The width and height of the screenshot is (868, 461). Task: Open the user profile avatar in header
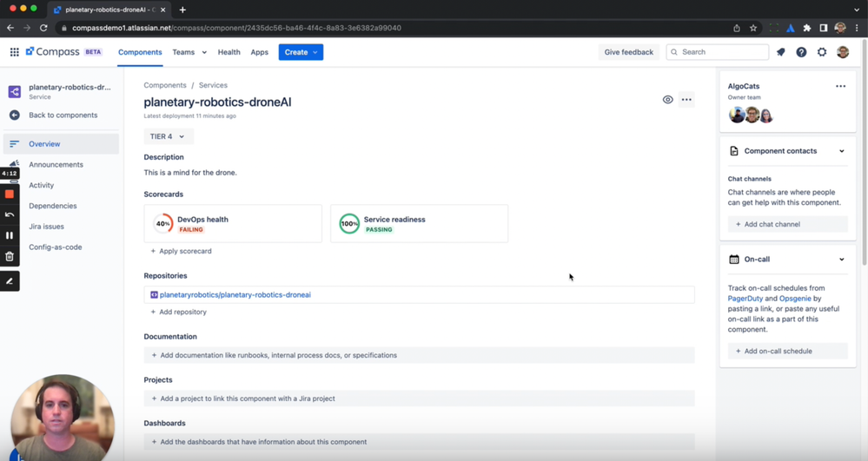tap(843, 52)
